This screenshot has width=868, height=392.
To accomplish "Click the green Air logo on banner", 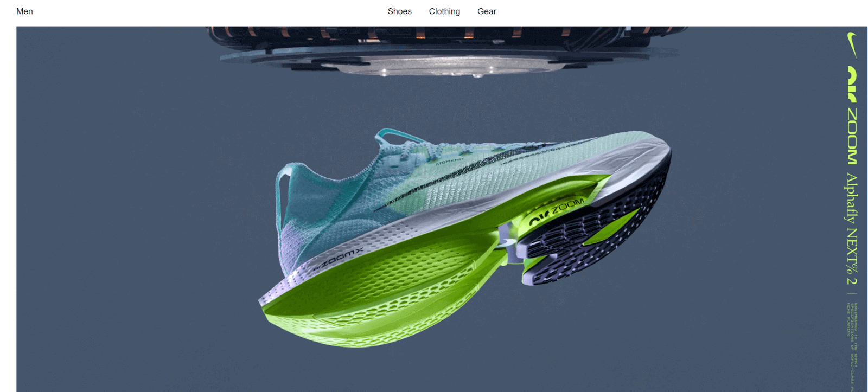I will (852, 84).
